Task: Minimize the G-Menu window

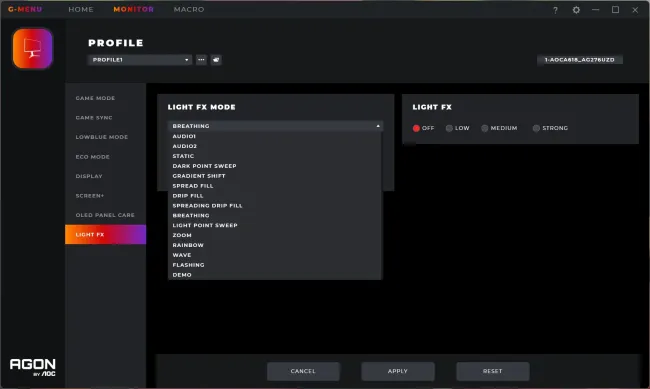Action: 596,10
